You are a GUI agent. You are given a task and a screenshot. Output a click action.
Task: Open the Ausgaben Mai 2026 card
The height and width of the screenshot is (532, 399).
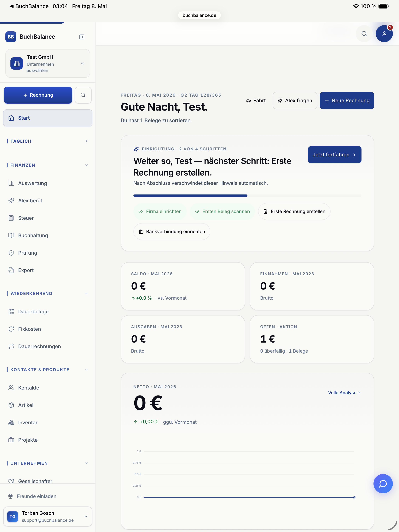pyautogui.click(x=183, y=339)
